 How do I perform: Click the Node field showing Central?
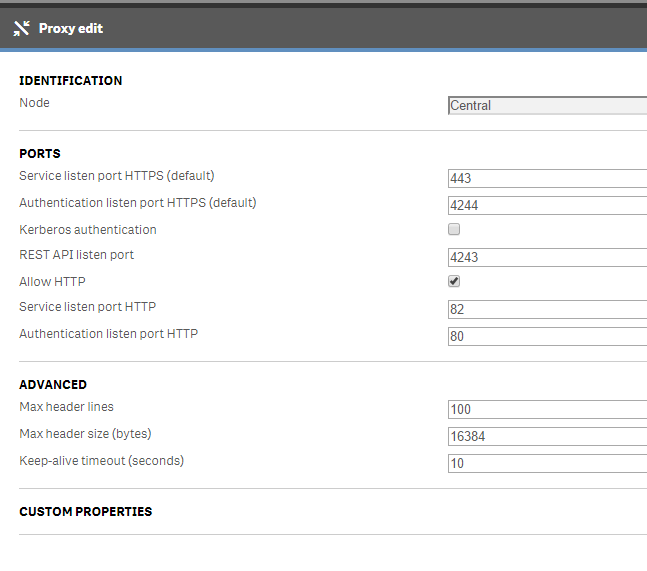point(547,105)
